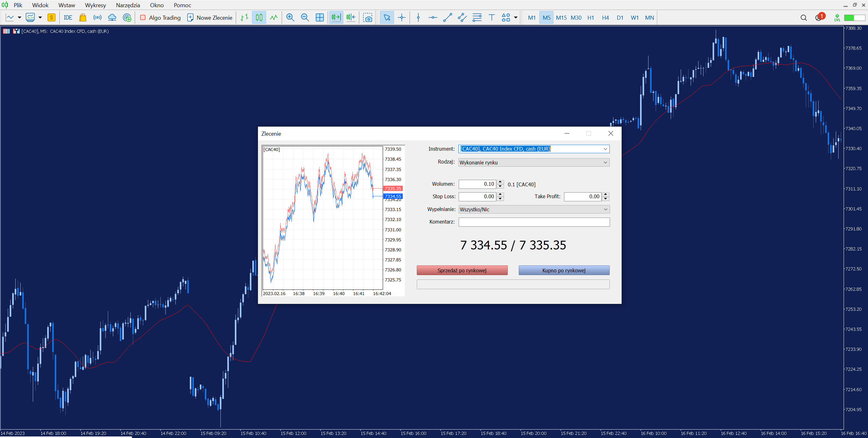Select the crosshair tool
Viewport: 868px width, 438px height.
tap(402, 18)
